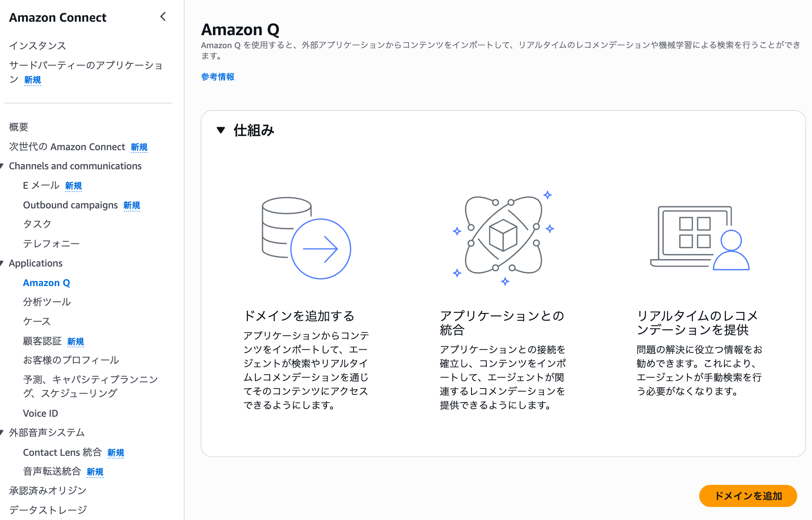Image resolution: width=812 pixels, height=520 pixels.
Task: Select Amazon Q navigation item
Action: tap(46, 283)
